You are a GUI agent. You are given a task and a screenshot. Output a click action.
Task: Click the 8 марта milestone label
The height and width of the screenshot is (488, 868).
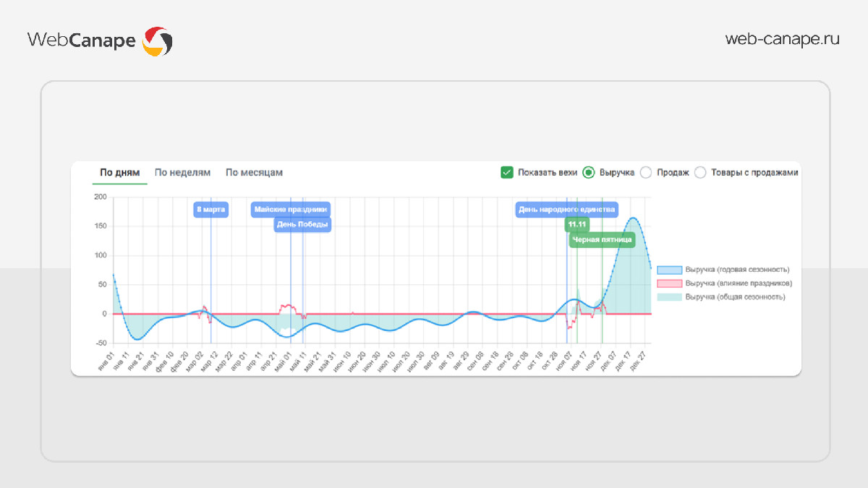[x=211, y=210]
